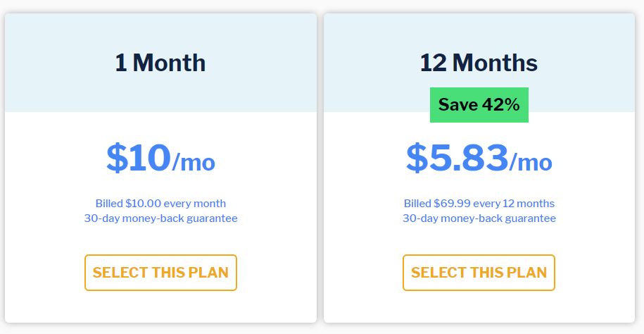Click the dollar sign of the $5.83 price
Image resolution: width=644 pixels, height=334 pixels.
(417, 158)
